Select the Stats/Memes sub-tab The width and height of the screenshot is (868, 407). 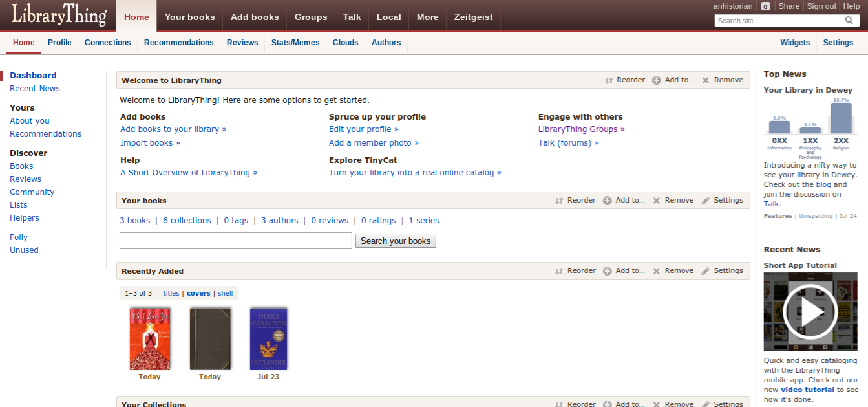[x=295, y=43]
